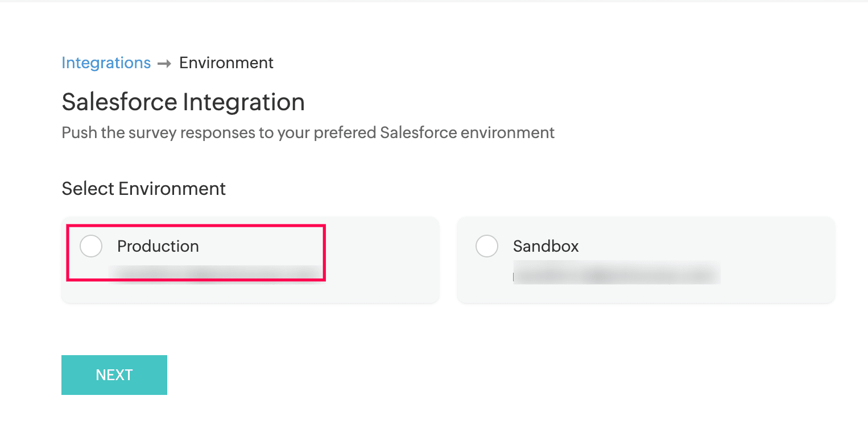Click the Salesforce Integration heading
Viewport: 868px width, 433px height.
(x=183, y=102)
